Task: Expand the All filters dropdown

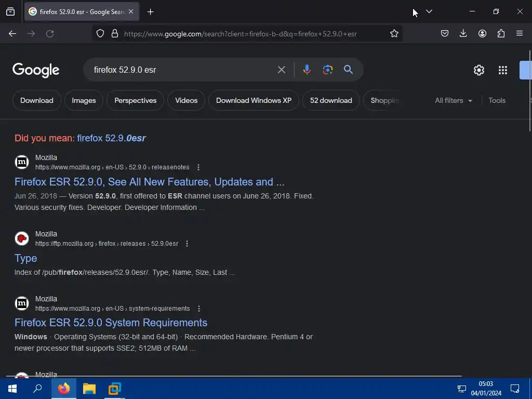Action: 454,100
